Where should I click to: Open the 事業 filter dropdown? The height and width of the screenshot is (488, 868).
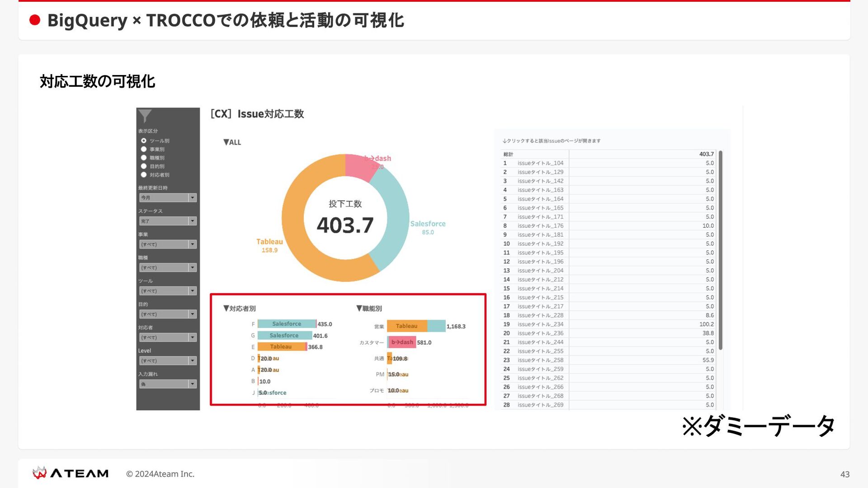[168, 244]
